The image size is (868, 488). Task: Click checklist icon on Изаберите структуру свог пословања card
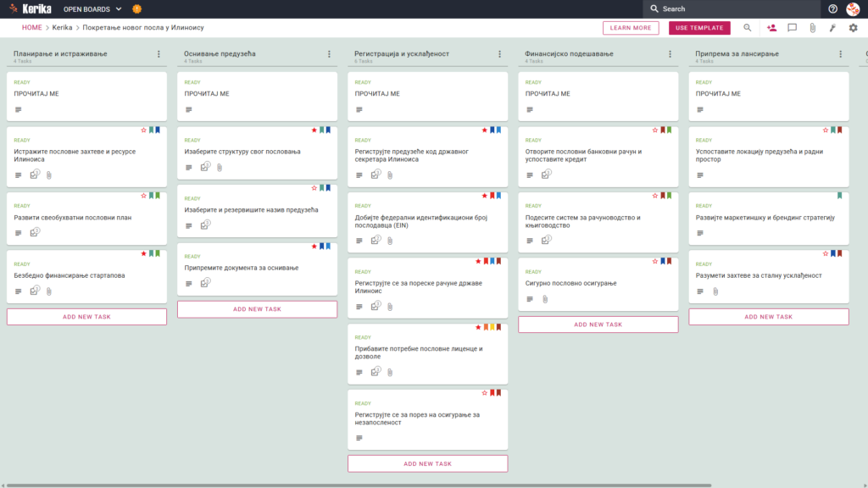coord(205,167)
